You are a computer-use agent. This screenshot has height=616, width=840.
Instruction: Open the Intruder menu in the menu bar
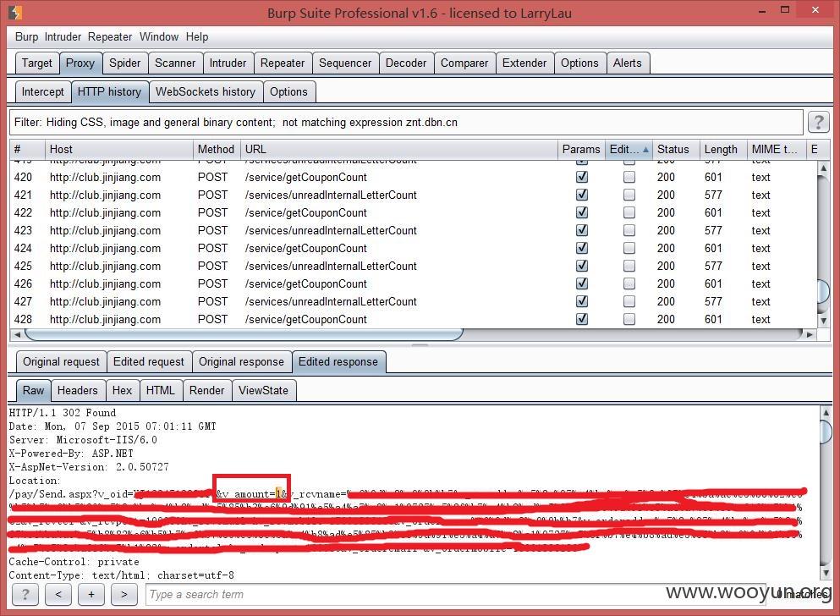(x=63, y=37)
